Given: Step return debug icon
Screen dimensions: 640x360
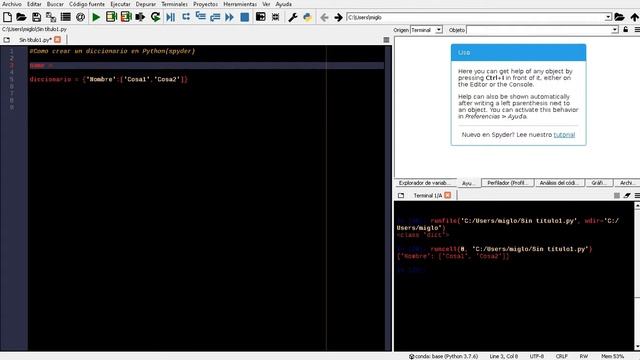Looking at the screenshot, I should (x=215, y=17).
